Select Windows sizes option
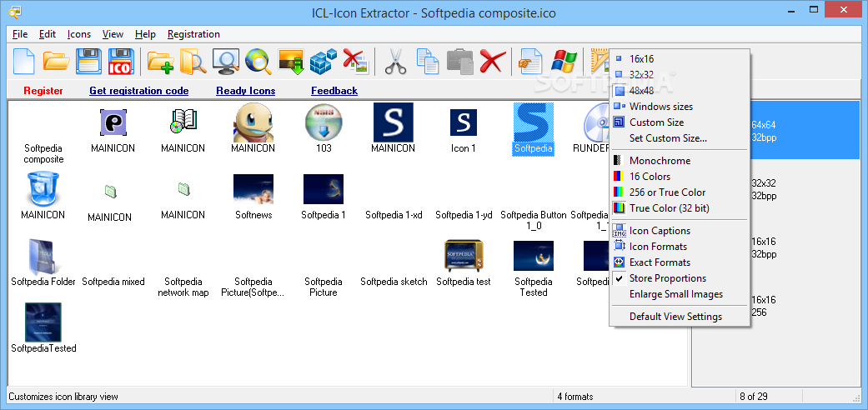 (680, 106)
